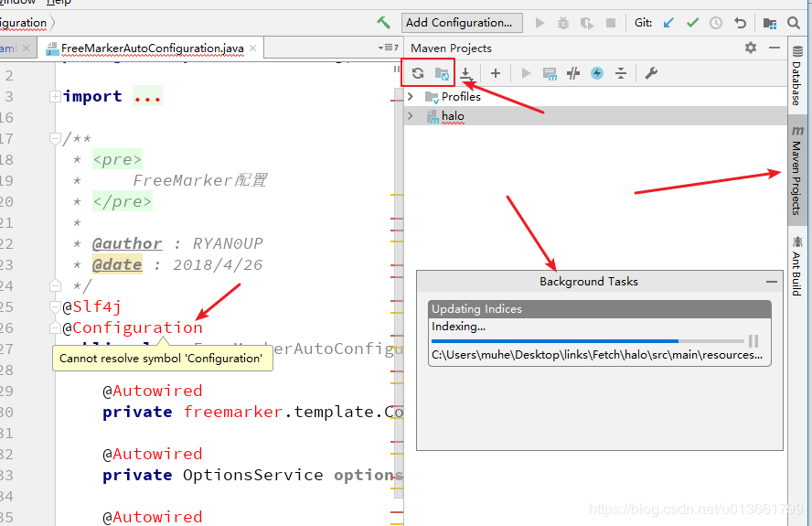Image resolution: width=812 pixels, height=526 pixels.
Task: Toggle Maven Projects side tool tab
Action: (x=797, y=170)
